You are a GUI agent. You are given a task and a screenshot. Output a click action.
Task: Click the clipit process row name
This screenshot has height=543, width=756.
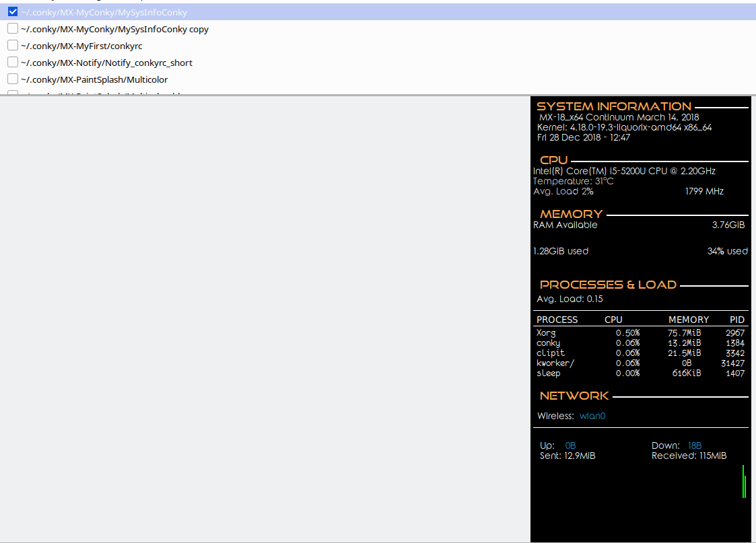[x=550, y=353]
